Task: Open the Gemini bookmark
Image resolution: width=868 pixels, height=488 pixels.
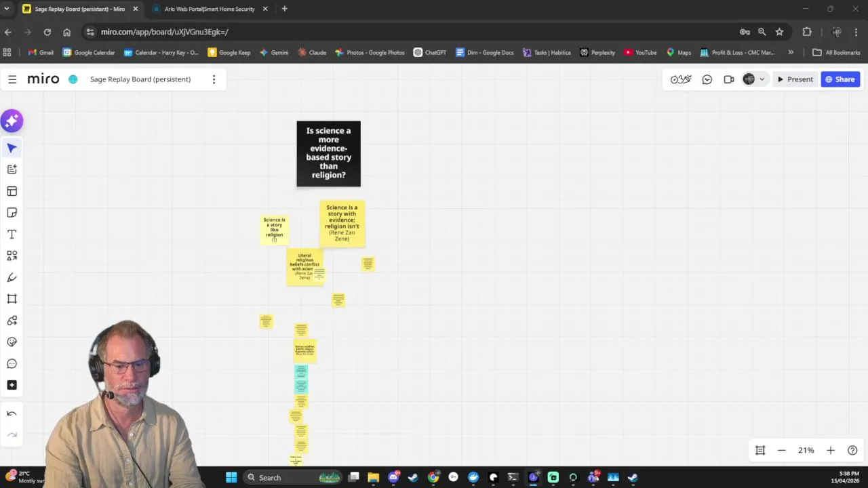Action: (274, 52)
